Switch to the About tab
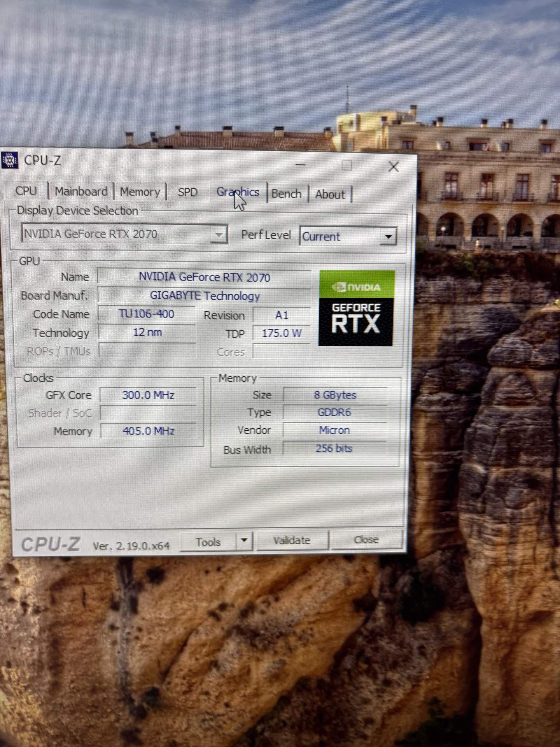The height and width of the screenshot is (747, 560). [330, 194]
